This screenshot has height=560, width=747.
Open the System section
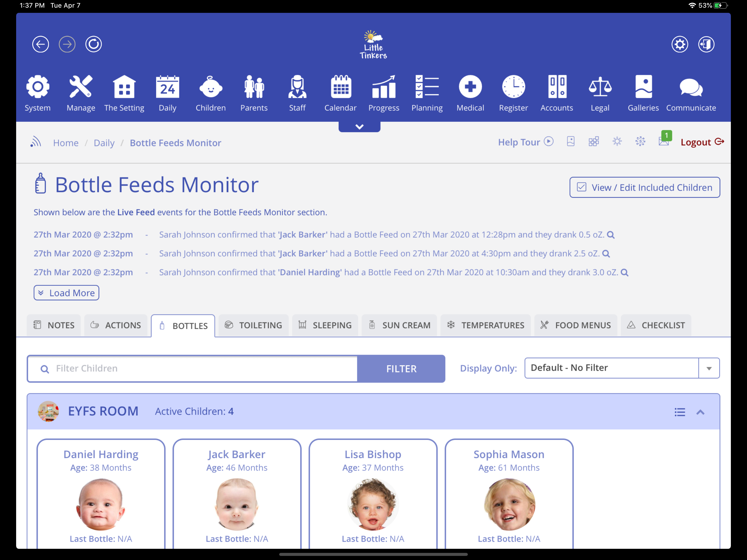37,94
